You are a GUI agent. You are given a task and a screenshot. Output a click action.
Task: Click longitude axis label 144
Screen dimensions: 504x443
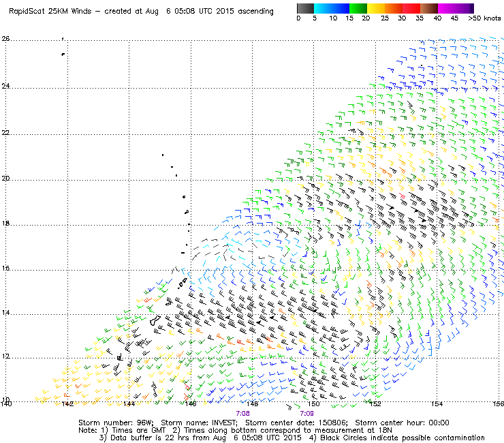(x=129, y=404)
